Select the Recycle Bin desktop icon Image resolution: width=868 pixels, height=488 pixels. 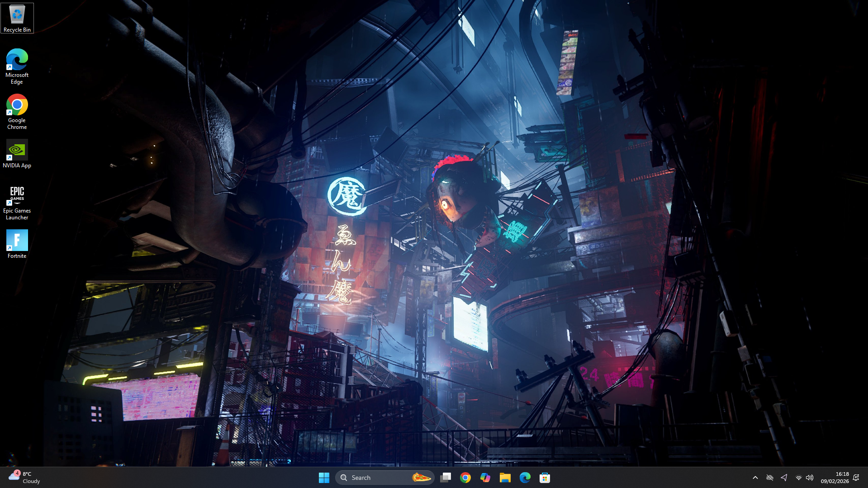17,18
